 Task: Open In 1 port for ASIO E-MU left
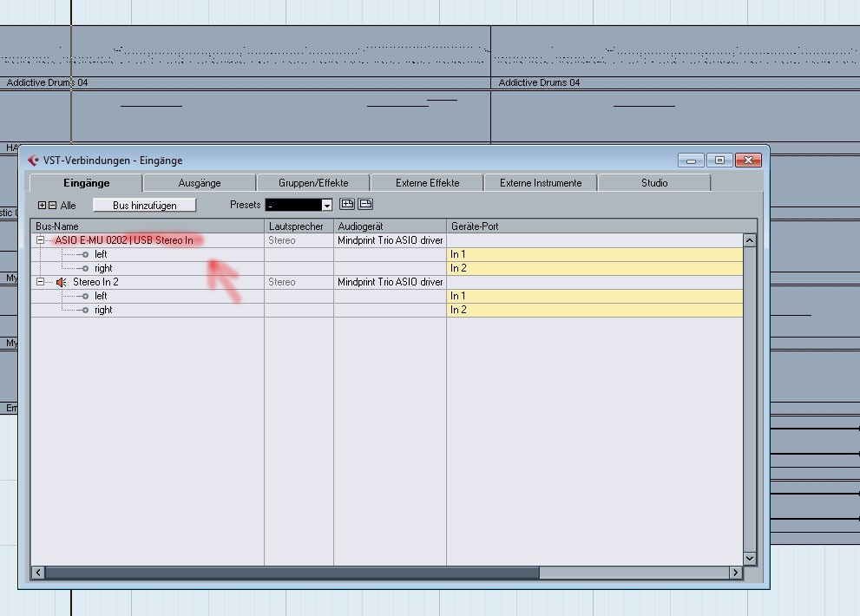tap(595, 254)
